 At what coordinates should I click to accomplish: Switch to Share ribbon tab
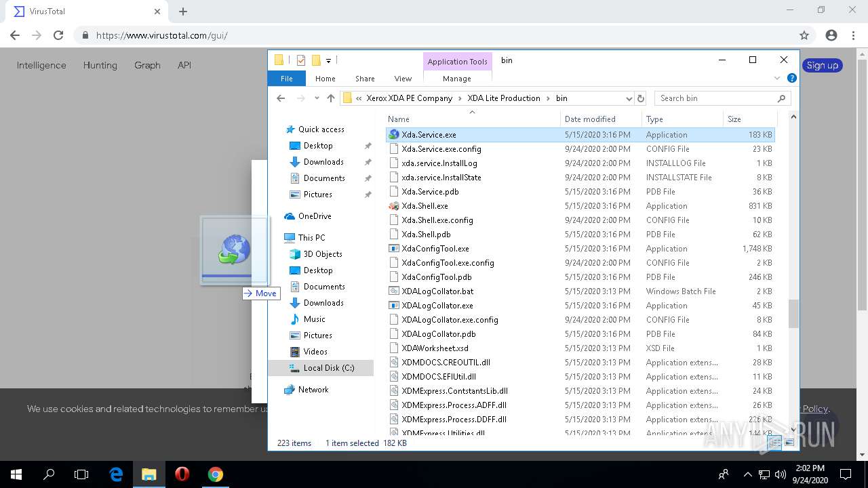365,79
